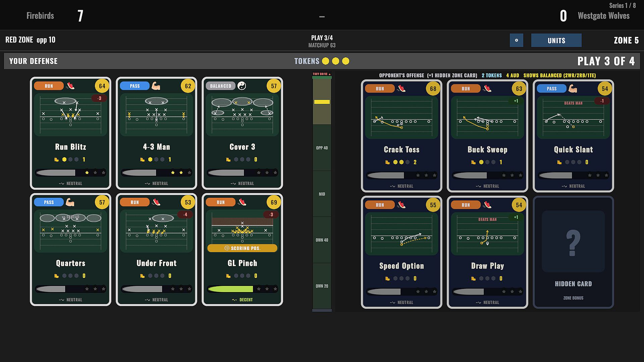Click the shoe icon on Speed Option card

click(401, 205)
